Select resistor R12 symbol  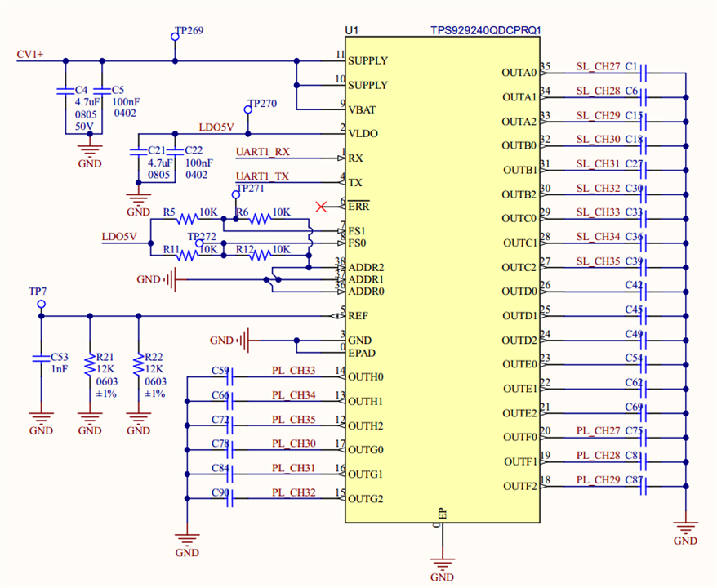[260, 255]
